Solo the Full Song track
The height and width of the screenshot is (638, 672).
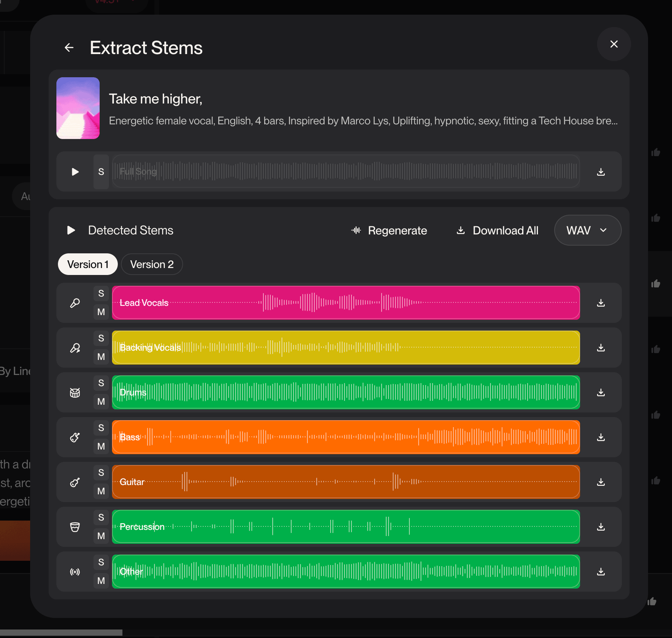(101, 172)
